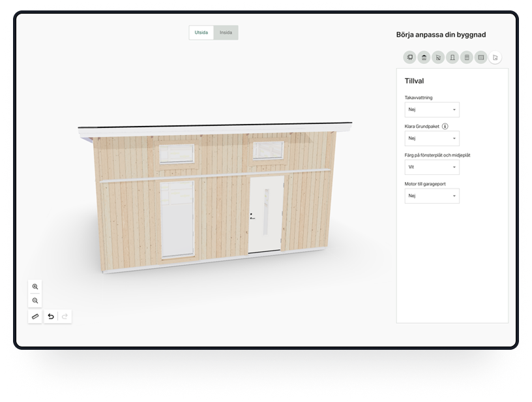Click the 'Börja anpassa din byggnad' heading
Image resolution: width=532 pixels, height=402 pixels.
pyautogui.click(x=441, y=35)
